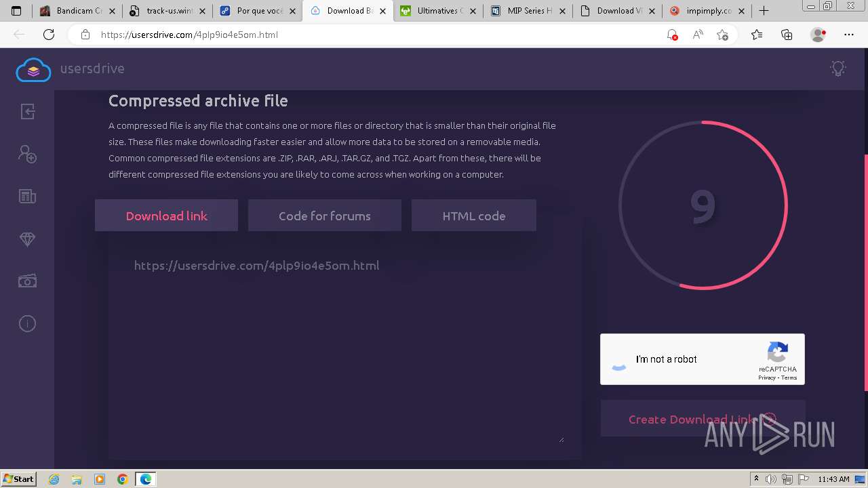Screen dimensions: 868x488
Task: Click the Read aloud icon
Action: [x=697, y=35]
